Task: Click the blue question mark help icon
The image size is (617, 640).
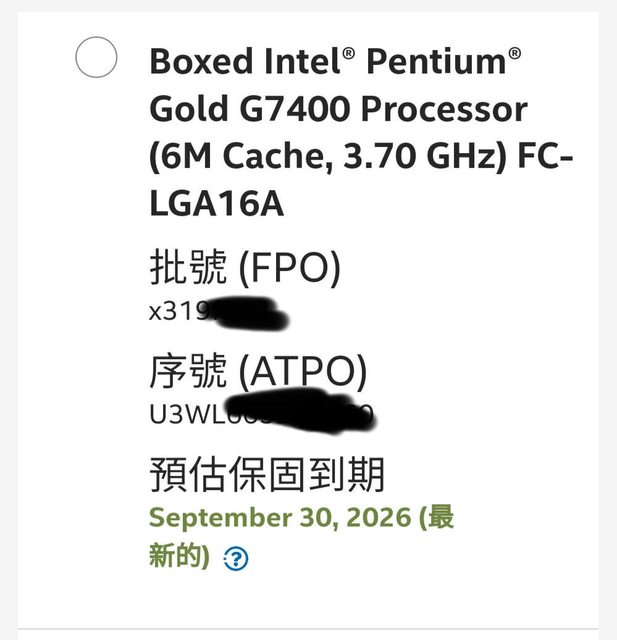Action: (x=236, y=558)
